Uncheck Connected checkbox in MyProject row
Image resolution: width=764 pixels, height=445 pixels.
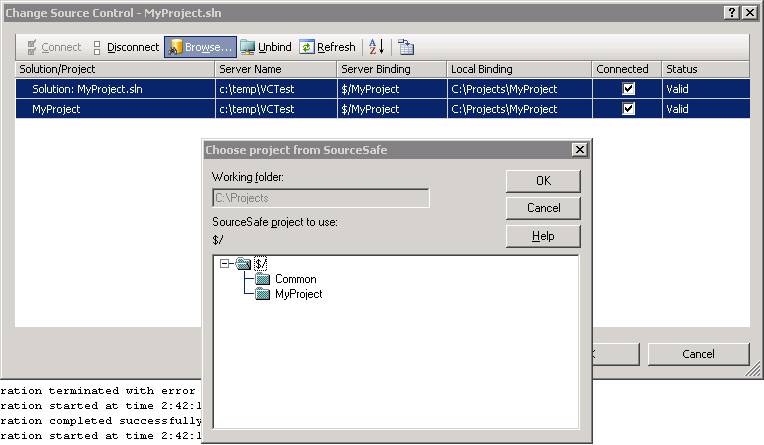628,109
